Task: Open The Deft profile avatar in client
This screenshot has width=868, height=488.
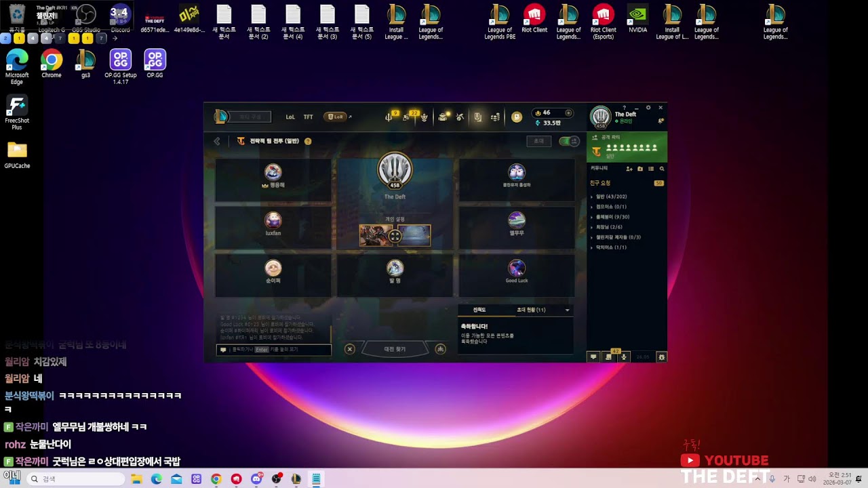Action: [x=601, y=117]
